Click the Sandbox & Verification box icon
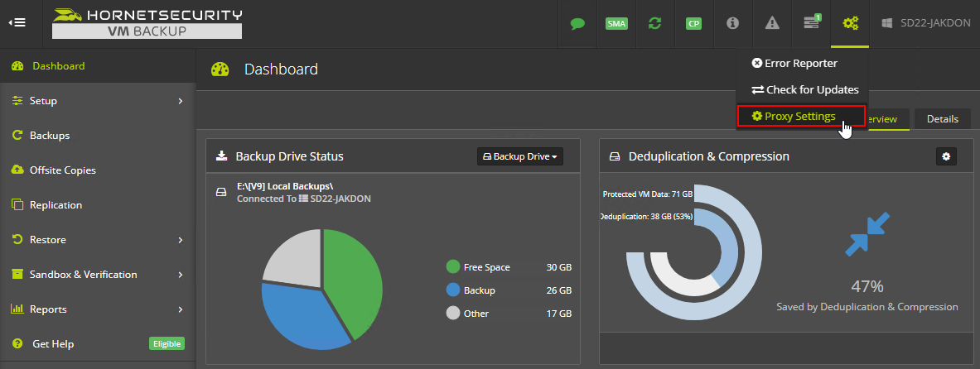This screenshot has height=369, width=980. pyautogui.click(x=17, y=275)
